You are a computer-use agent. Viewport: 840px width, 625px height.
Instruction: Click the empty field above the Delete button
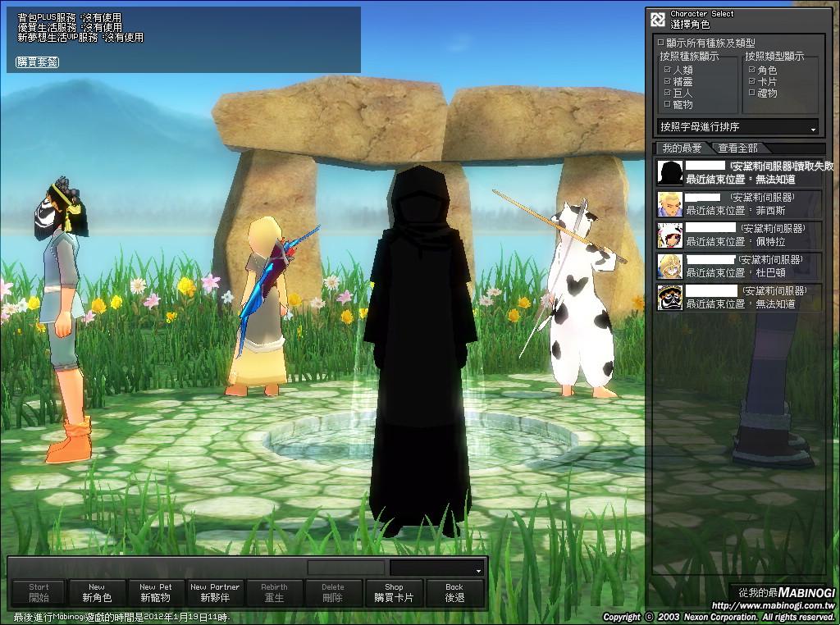(345, 568)
